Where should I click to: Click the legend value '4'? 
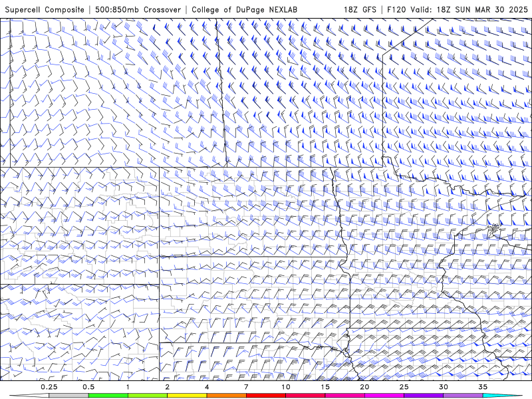click(207, 387)
